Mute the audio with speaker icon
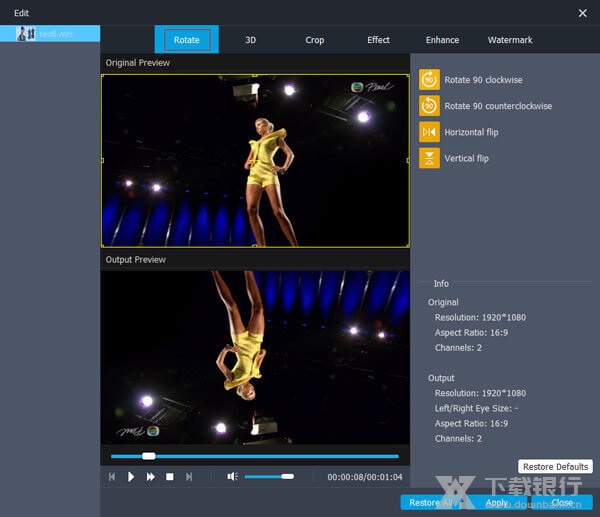Screen dimensions: 600x517 click(x=232, y=477)
